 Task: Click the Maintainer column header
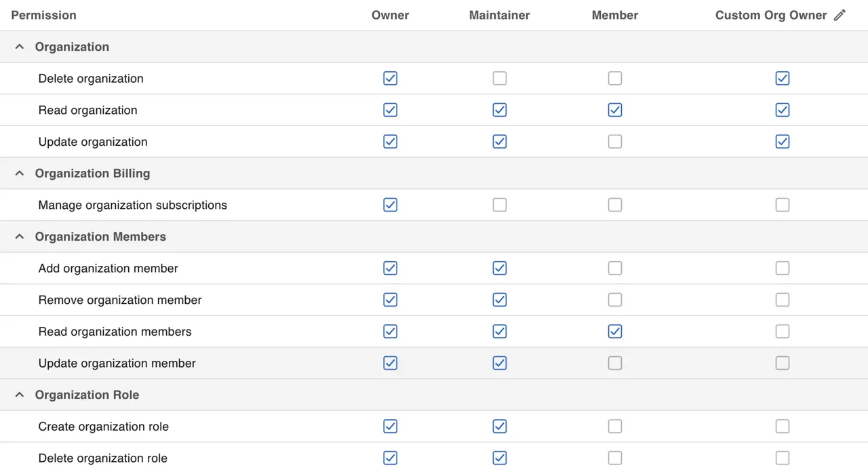[x=500, y=15]
